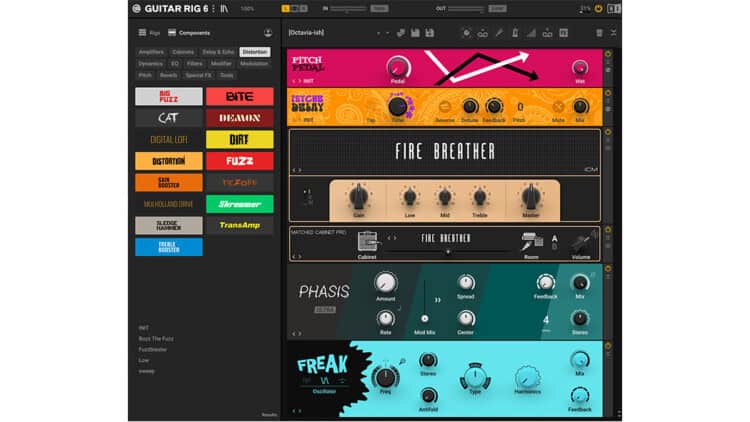Select the Modulation category filter
Image resolution: width=750 pixels, height=422 pixels.
pos(254,63)
